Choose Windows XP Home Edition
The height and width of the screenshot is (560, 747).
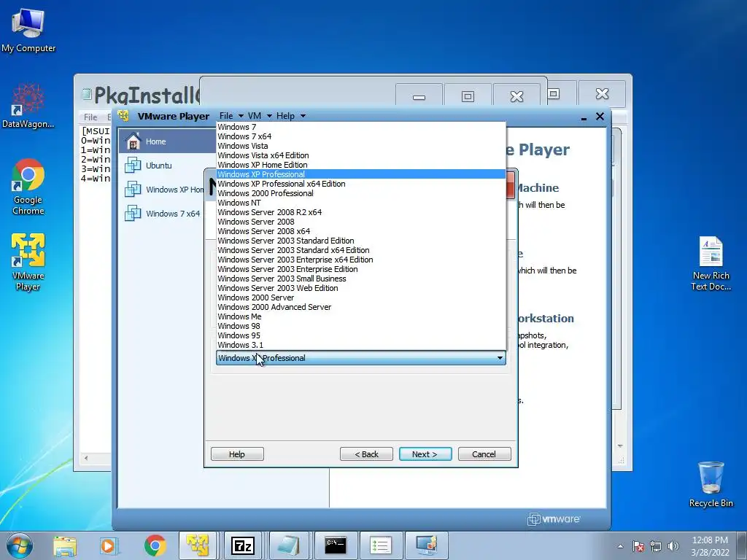point(360,165)
